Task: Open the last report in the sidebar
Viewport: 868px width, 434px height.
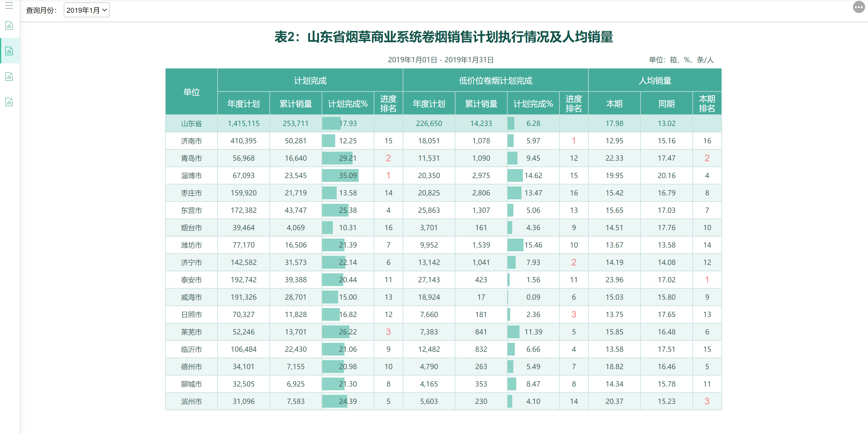Action: 9,102
